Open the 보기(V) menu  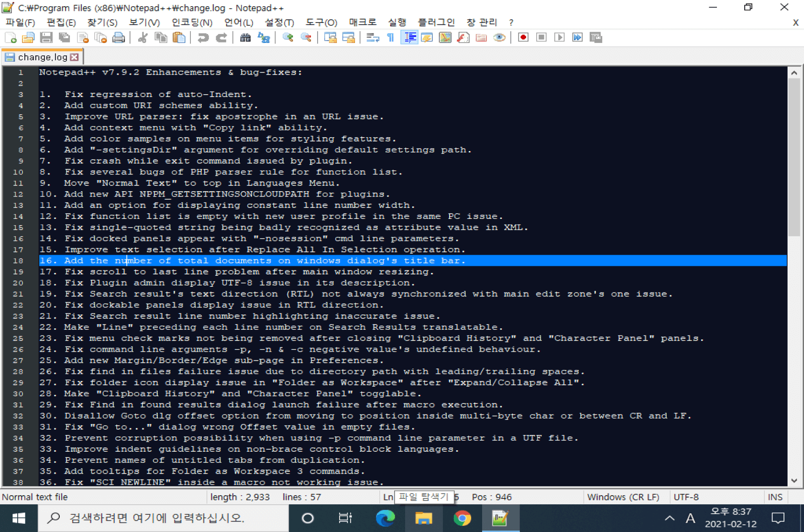tap(144, 22)
